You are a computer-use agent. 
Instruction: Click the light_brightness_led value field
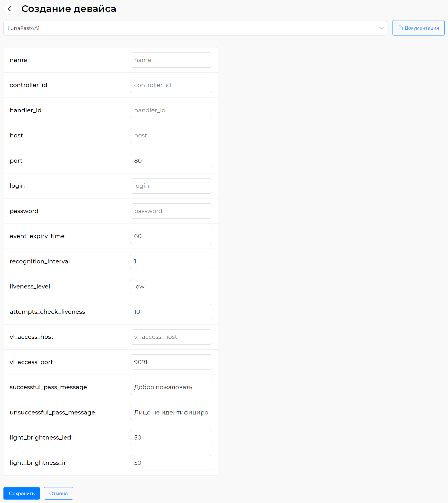pos(171,438)
